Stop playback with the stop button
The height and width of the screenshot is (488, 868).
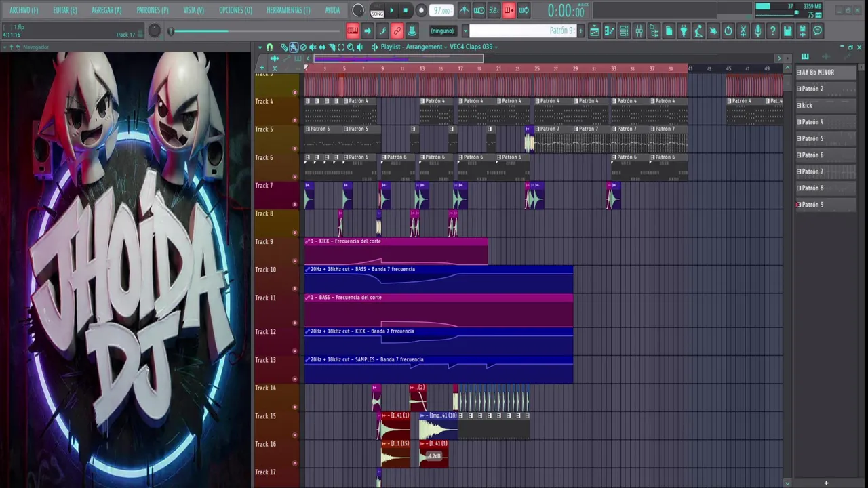click(x=406, y=10)
